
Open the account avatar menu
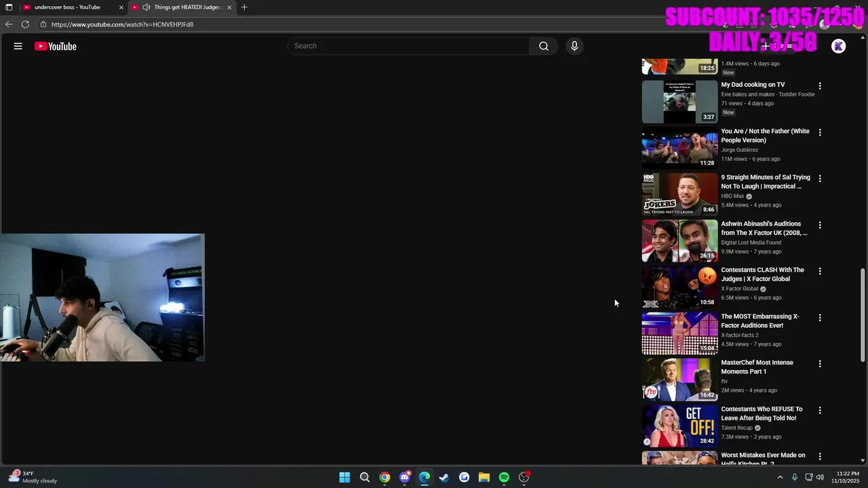pyautogui.click(x=839, y=46)
